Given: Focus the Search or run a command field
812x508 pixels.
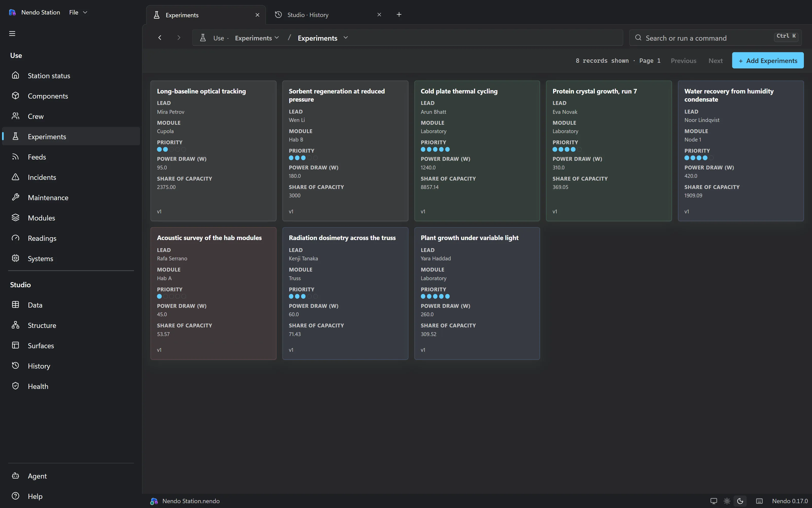Looking at the screenshot, I should pos(715,38).
